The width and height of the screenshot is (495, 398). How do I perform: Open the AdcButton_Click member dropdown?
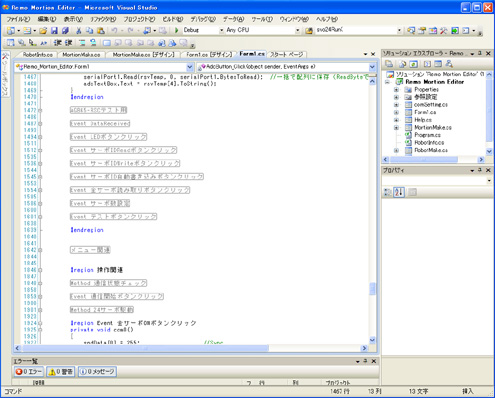pyautogui.click(x=372, y=67)
